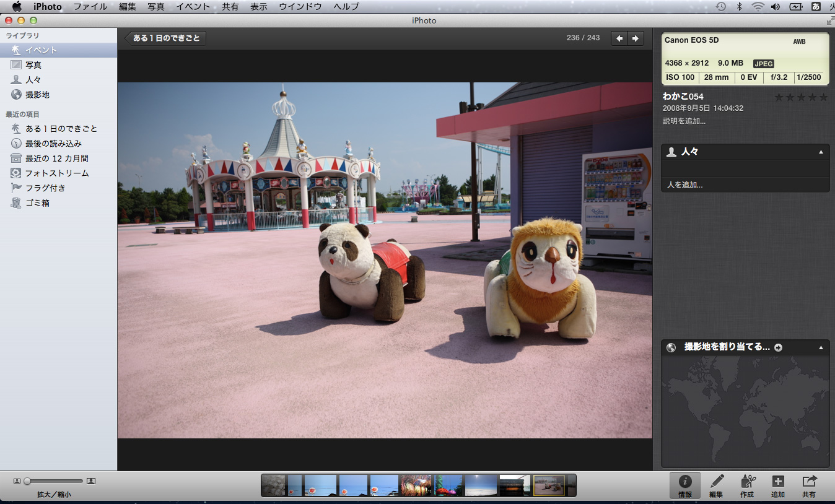Go back to ある1日のできごと event

(x=165, y=38)
